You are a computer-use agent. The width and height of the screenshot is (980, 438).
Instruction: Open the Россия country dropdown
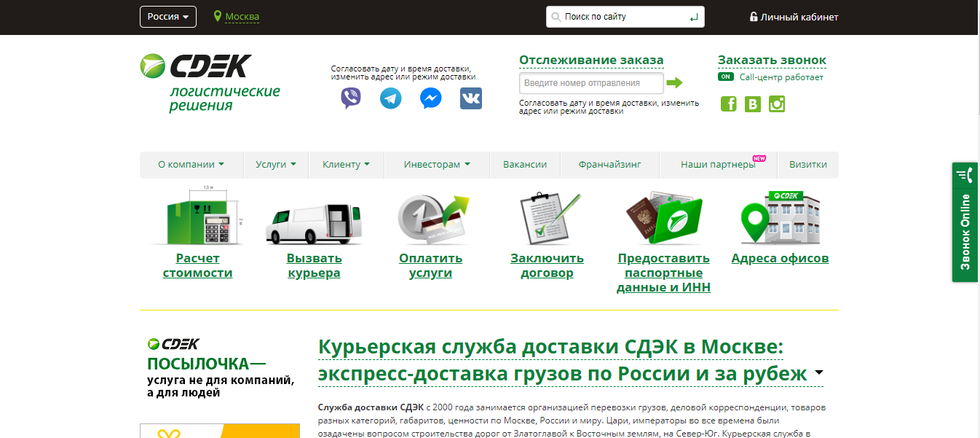coord(168,17)
